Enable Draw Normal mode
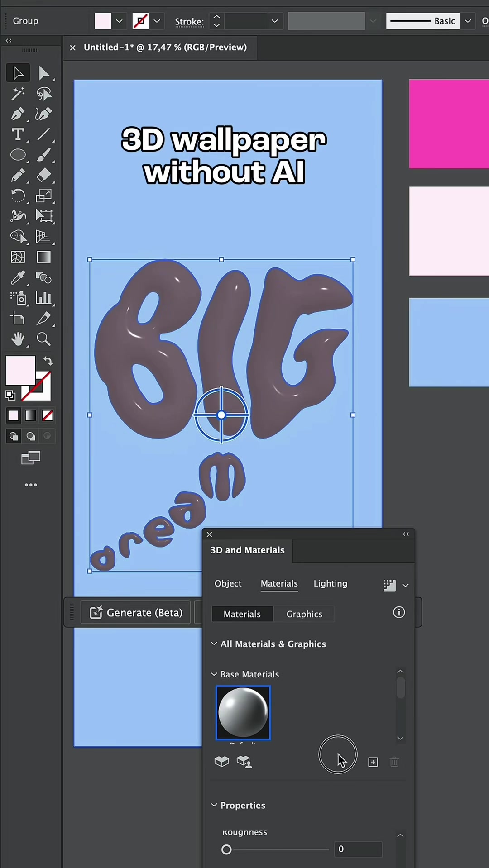 click(x=14, y=436)
